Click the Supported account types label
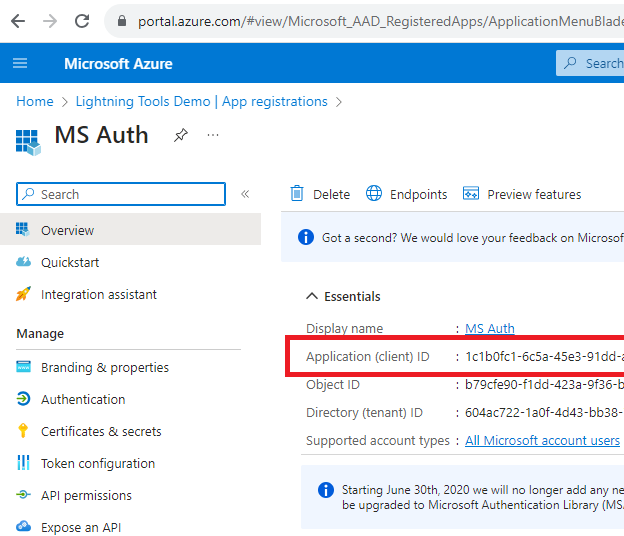This screenshot has height=536, width=624. tap(377, 441)
